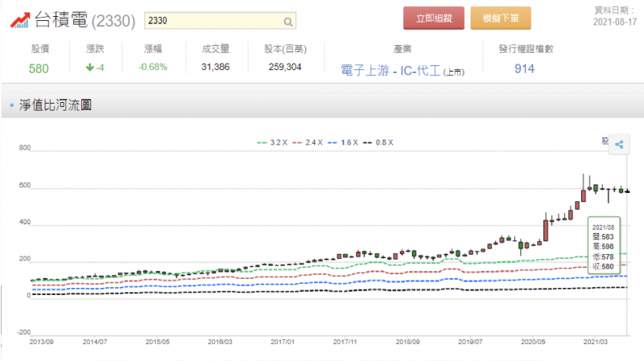Click the data date 2021-08-17
644x361 pixels.
pyautogui.click(x=615, y=22)
